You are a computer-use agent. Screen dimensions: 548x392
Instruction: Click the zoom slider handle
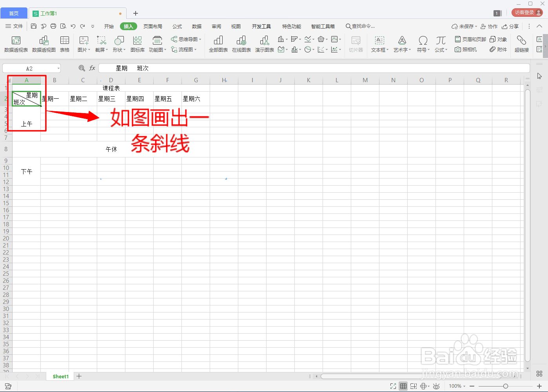506,386
